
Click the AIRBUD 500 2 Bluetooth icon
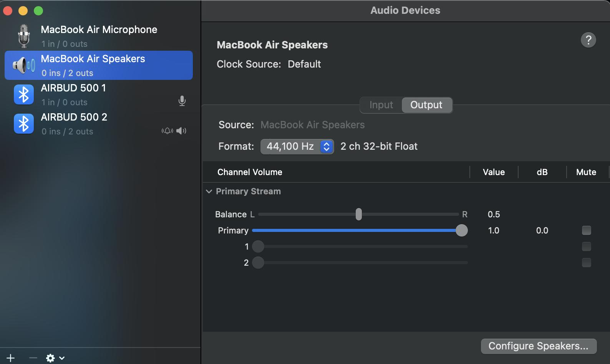(24, 124)
